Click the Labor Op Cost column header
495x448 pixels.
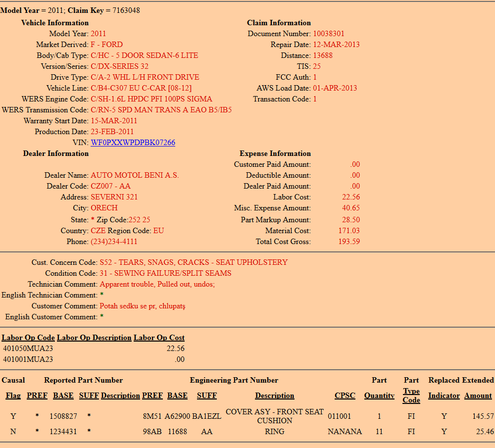point(159,338)
